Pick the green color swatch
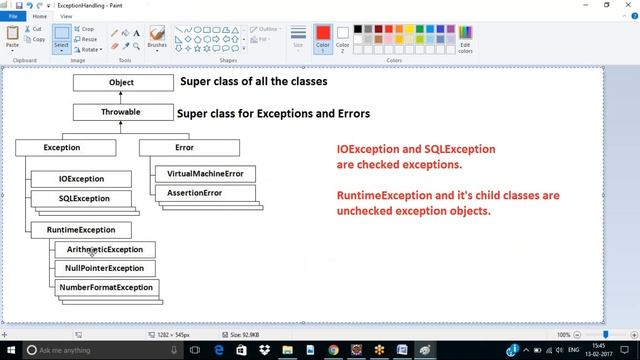Viewport: 640px width, 360px height. 420,29
